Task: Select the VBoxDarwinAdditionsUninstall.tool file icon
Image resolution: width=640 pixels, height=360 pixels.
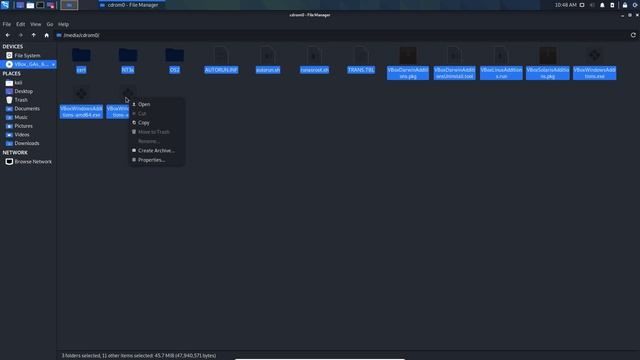Action: (454, 55)
